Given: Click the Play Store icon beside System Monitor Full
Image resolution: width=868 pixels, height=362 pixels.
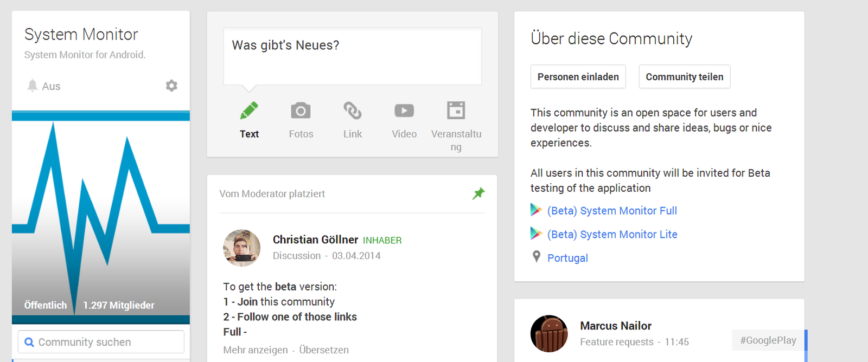Looking at the screenshot, I should tap(536, 210).
